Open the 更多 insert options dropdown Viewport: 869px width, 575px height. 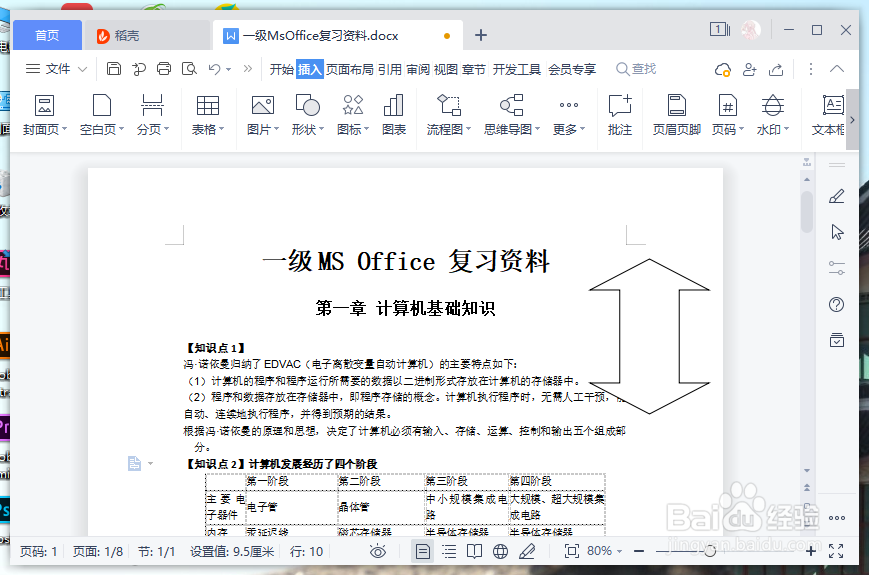coord(569,115)
